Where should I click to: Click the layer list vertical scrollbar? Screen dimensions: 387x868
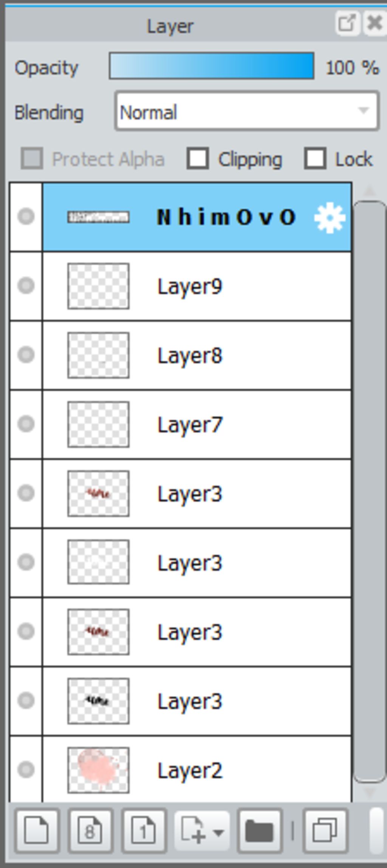point(369,492)
